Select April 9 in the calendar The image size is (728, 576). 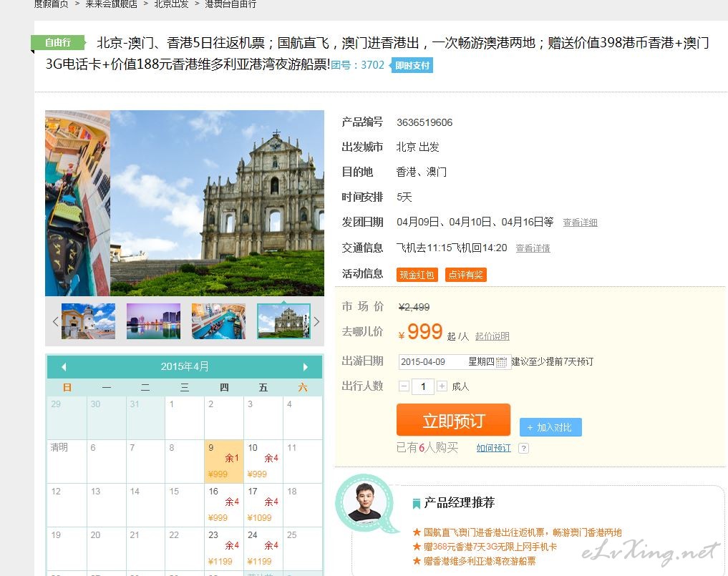[224, 462]
